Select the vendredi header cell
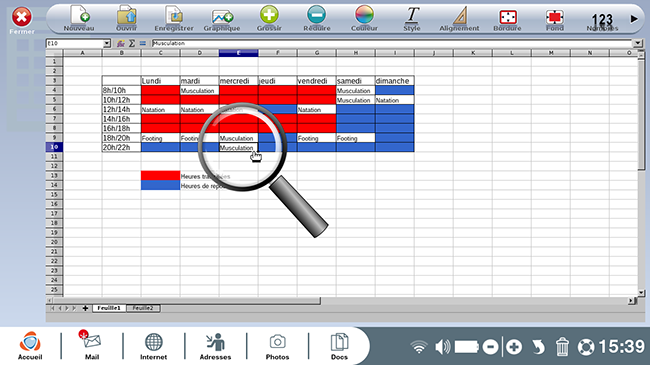The image size is (650, 365). [316, 80]
